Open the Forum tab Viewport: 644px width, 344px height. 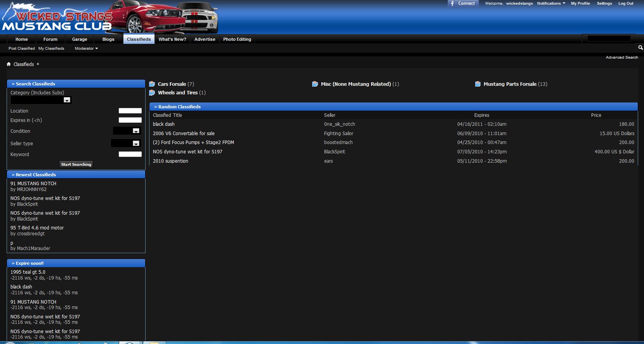click(50, 39)
